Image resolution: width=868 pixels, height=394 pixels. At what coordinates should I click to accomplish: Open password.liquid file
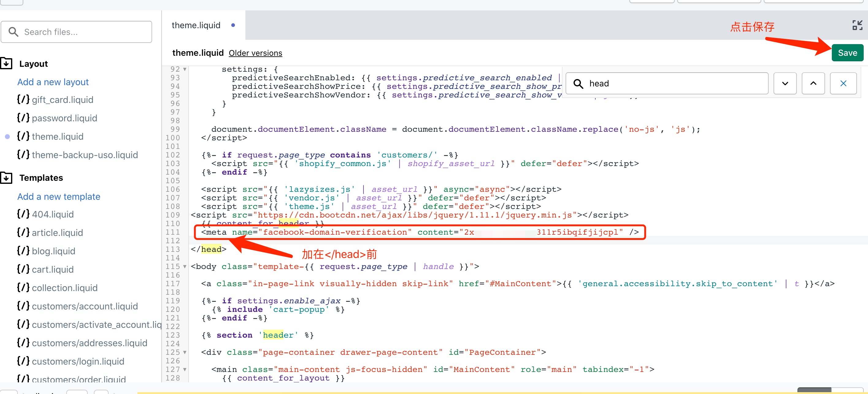click(64, 118)
